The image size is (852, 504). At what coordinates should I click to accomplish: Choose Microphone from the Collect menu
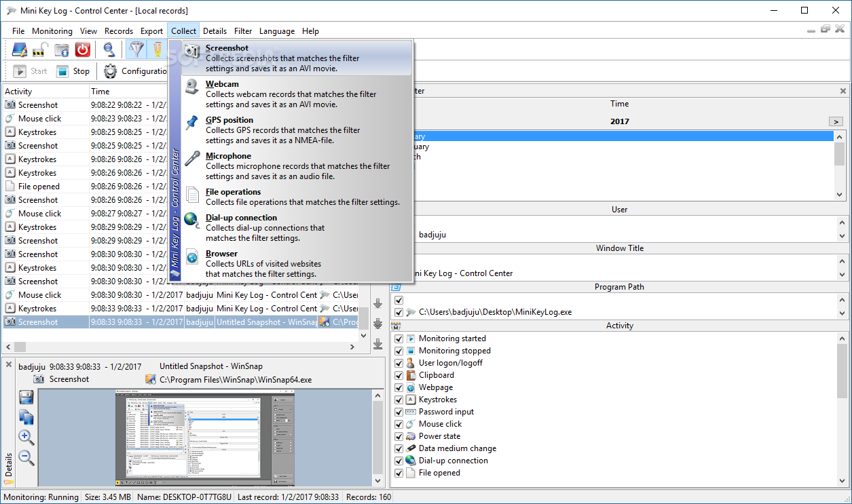coord(297,166)
